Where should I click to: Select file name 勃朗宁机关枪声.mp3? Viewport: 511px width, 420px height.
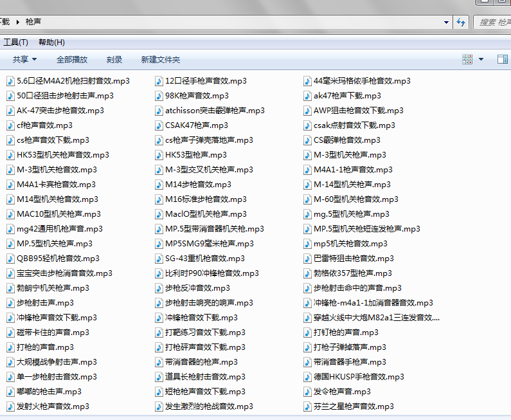click(x=53, y=288)
